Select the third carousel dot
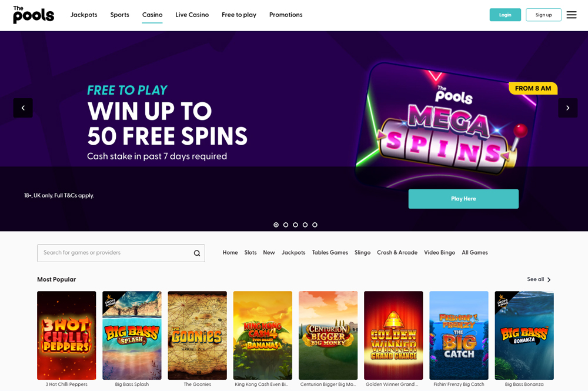Image resolution: width=588 pixels, height=391 pixels. point(296,225)
